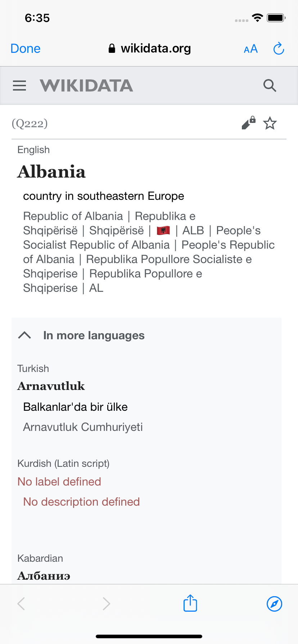The width and height of the screenshot is (298, 644).
Task: Tap Done to close the browser view
Action: [26, 49]
